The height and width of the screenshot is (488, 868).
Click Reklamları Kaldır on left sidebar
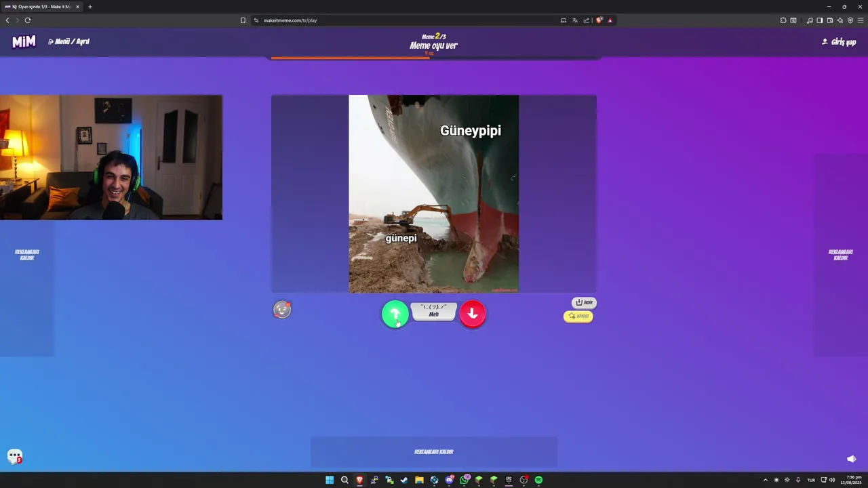point(27,255)
